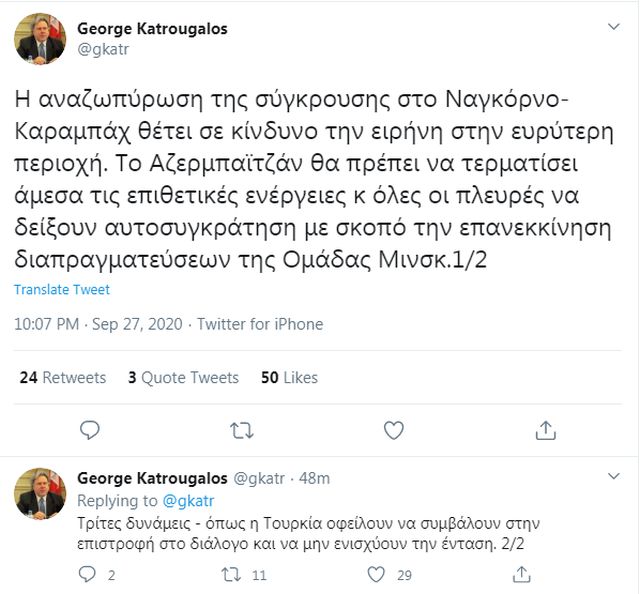Click the Translate Tweet link
The height and width of the screenshot is (594, 640).
coord(62,290)
